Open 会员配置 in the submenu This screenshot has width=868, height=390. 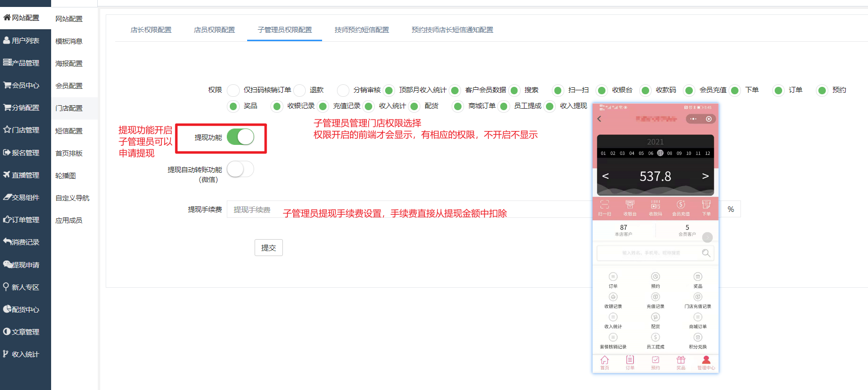coord(69,86)
